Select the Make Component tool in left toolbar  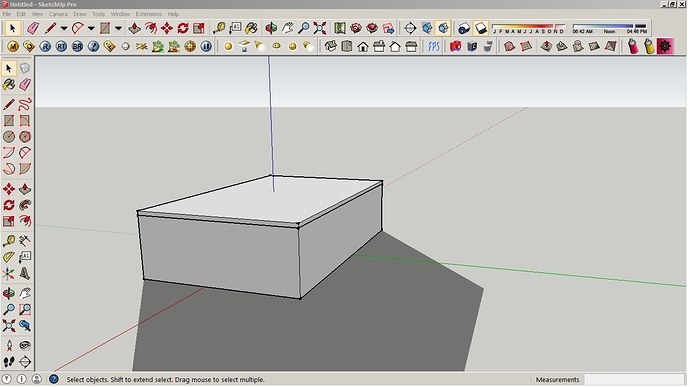coord(25,68)
